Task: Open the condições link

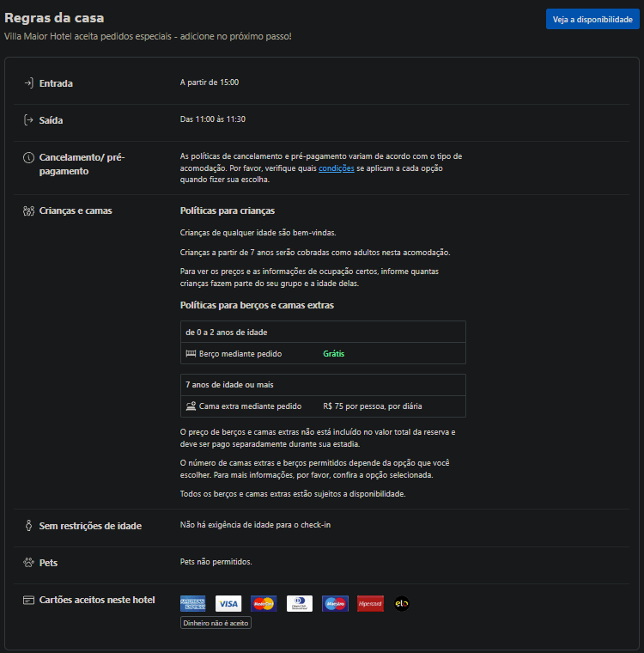Action: point(336,169)
